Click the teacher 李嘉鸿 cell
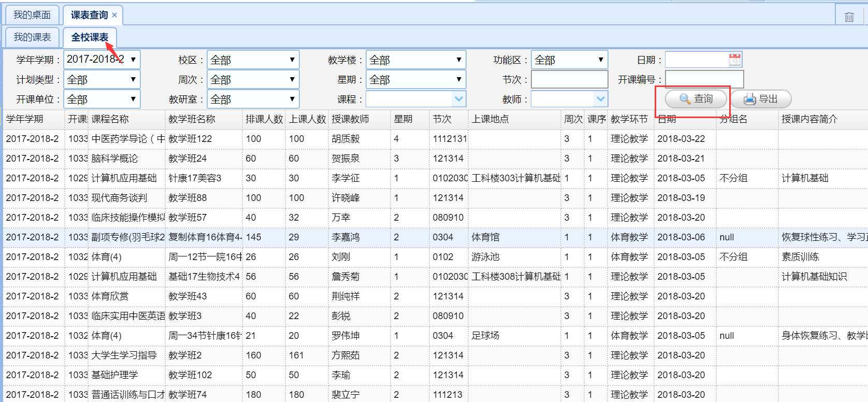 (x=359, y=237)
